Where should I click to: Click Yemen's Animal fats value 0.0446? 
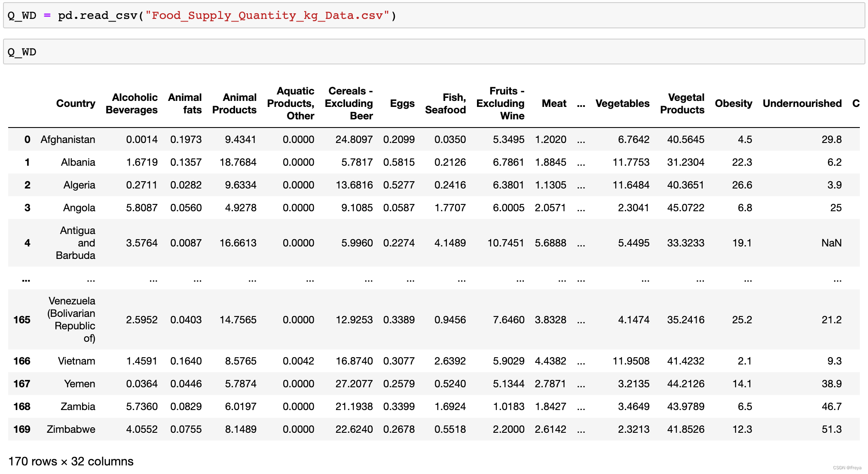[x=186, y=384]
